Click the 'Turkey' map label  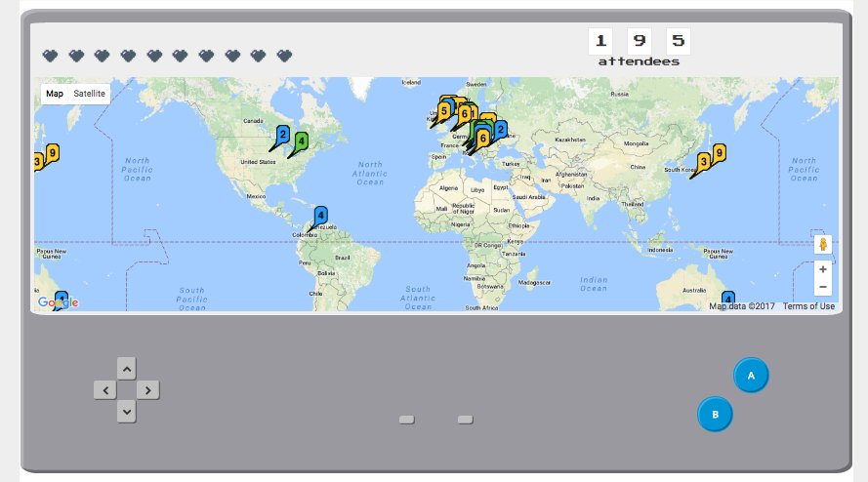511,164
